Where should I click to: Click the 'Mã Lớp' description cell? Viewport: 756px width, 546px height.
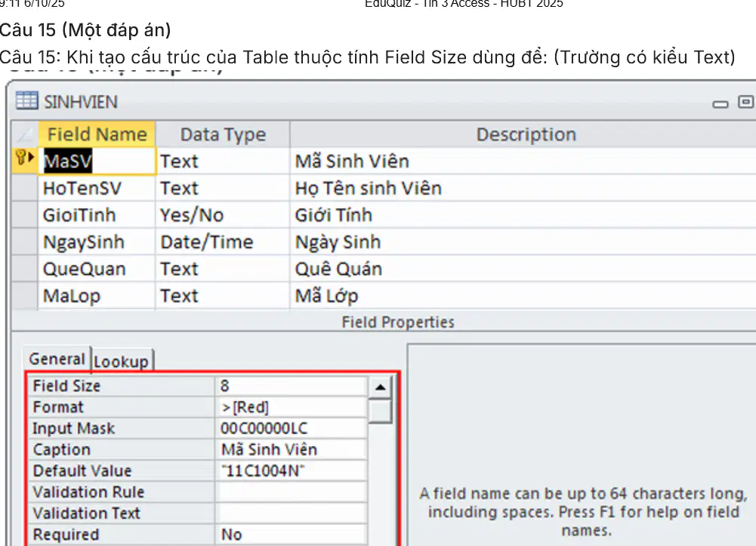pyautogui.click(x=523, y=295)
